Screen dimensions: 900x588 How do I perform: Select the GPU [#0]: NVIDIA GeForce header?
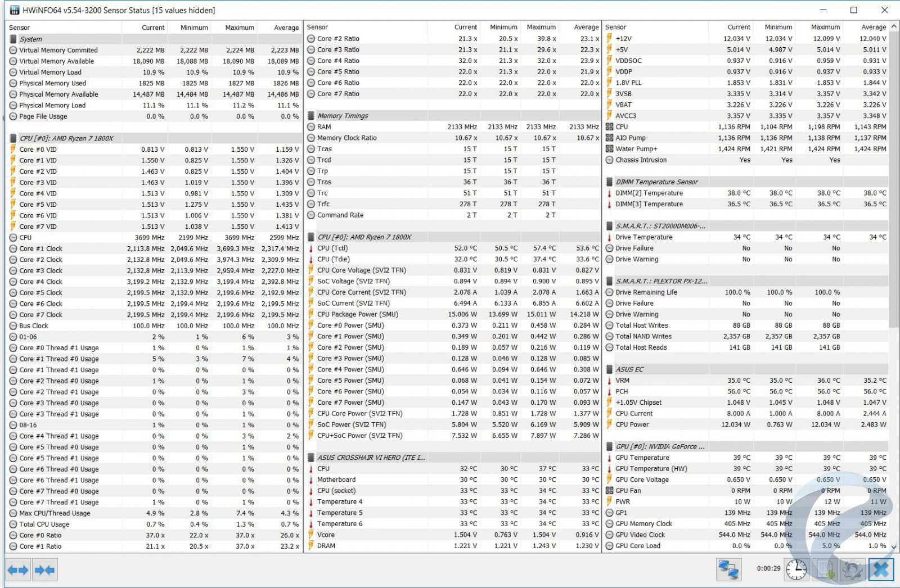click(x=659, y=447)
